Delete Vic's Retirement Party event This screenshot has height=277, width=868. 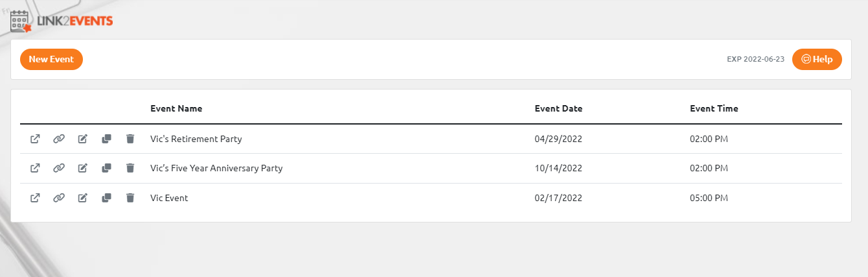point(130,139)
